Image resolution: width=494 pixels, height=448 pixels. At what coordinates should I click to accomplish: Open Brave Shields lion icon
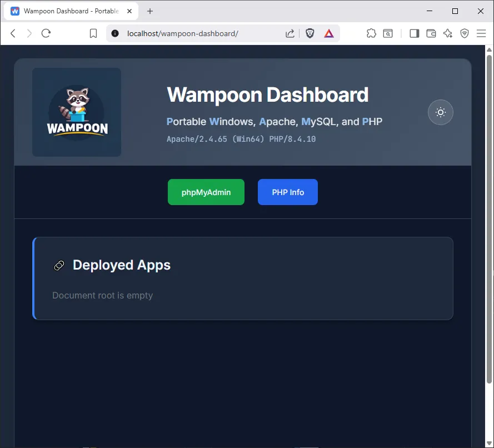[310, 33]
